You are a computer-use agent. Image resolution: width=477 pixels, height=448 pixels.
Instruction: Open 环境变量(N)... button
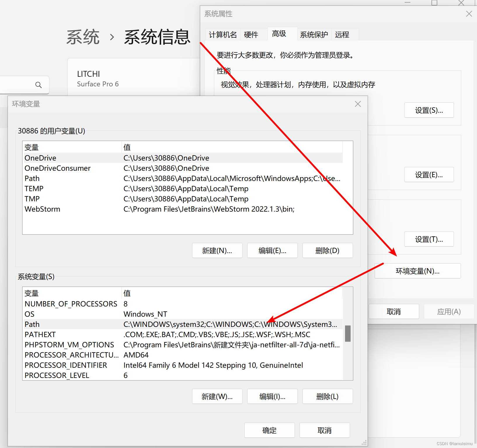(417, 271)
